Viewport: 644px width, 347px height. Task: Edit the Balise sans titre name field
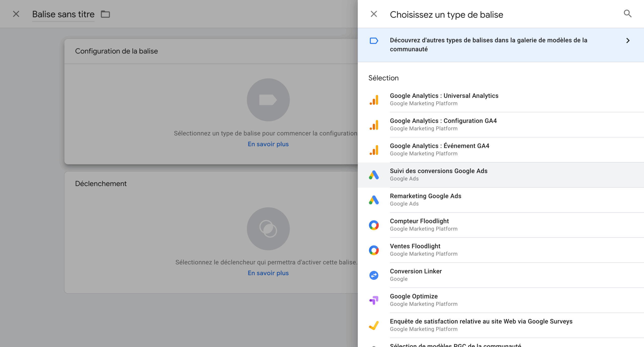click(x=63, y=14)
